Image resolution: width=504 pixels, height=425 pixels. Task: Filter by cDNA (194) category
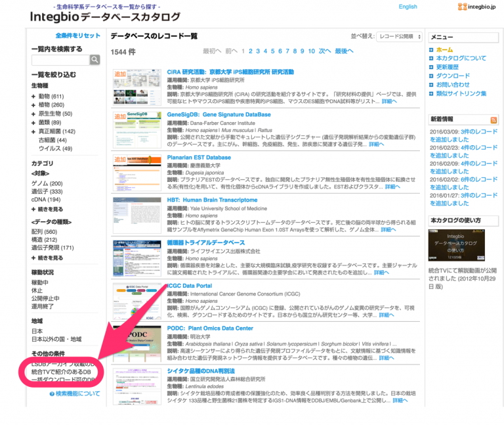(46, 200)
